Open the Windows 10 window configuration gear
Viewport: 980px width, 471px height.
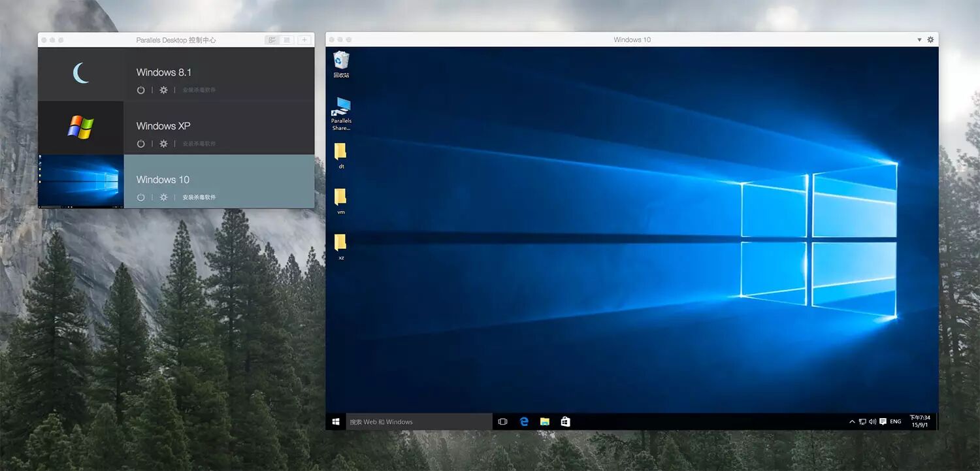point(930,40)
